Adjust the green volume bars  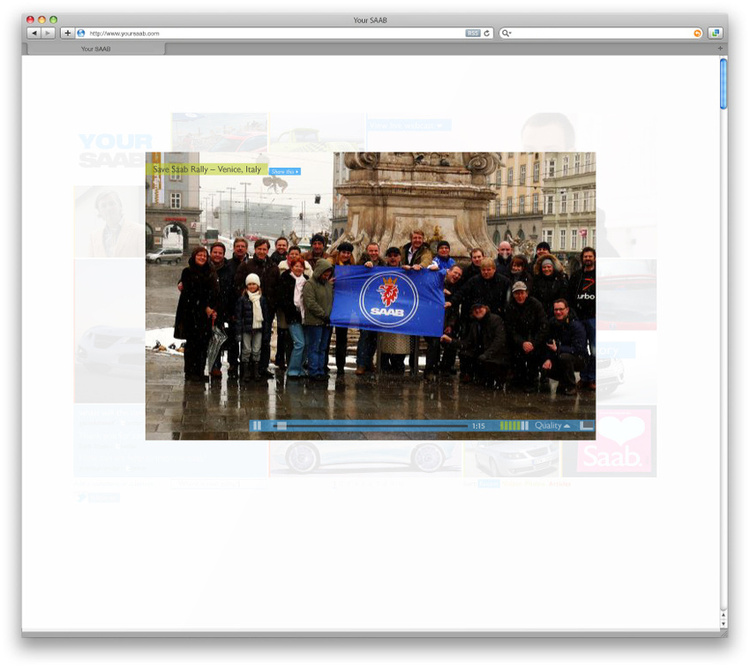(514, 426)
